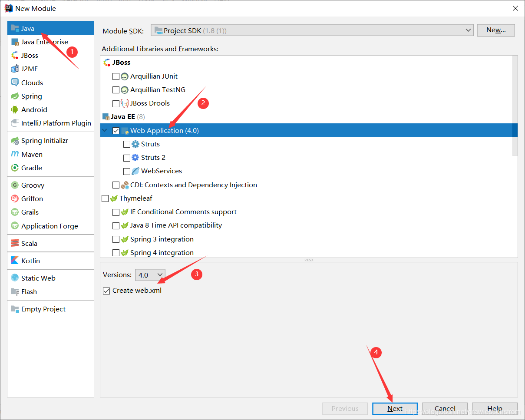Click the WebServices icon
The height and width of the screenshot is (420, 525).
pyautogui.click(x=135, y=171)
